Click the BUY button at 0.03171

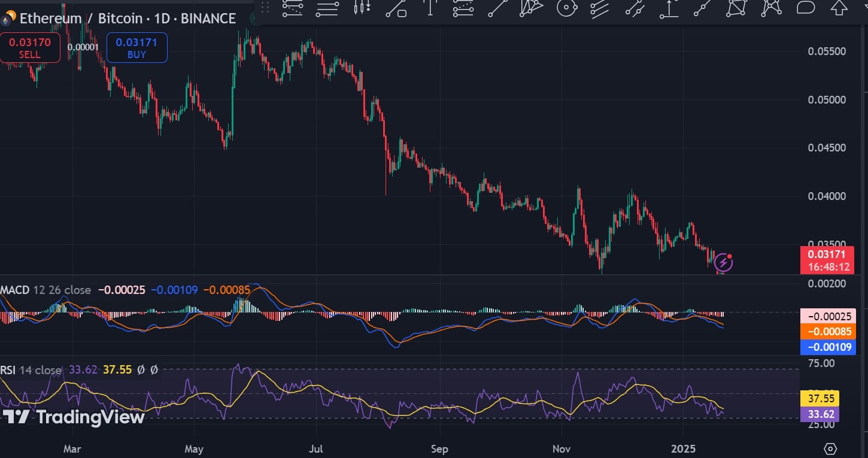[136, 48]
